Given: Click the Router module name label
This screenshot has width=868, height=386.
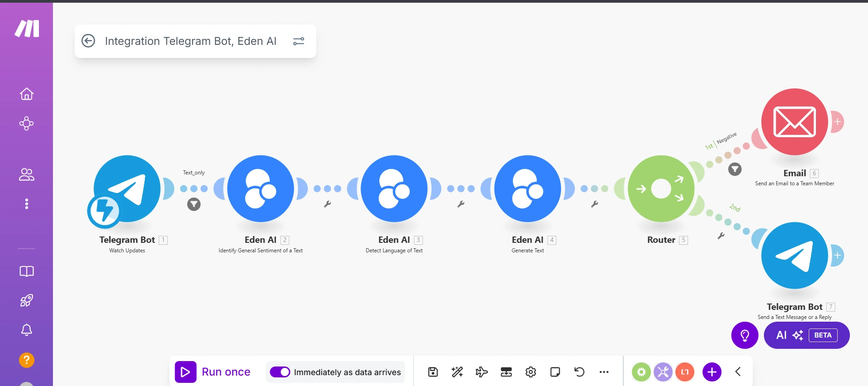Looking at the screenshot, I should click(661, 240).
